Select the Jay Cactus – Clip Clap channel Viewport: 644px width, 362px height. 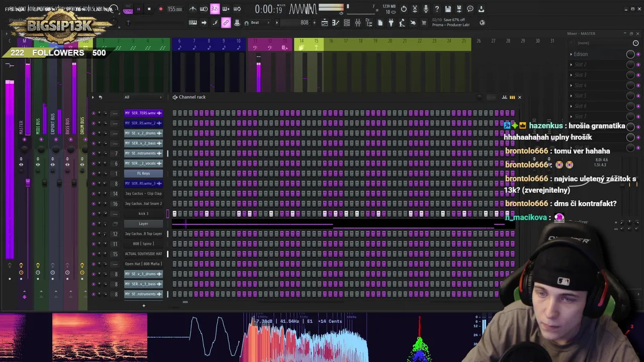pyautogui.click(x=143, y=194)
